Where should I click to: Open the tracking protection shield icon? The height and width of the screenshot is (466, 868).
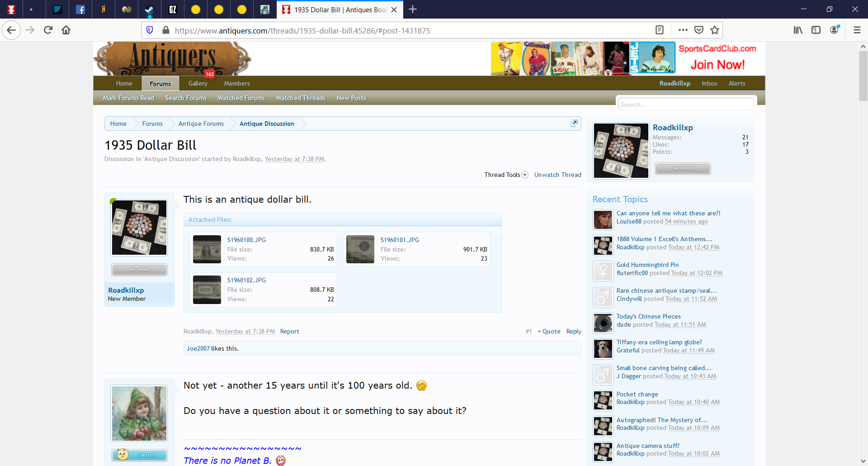coord(150,30)
